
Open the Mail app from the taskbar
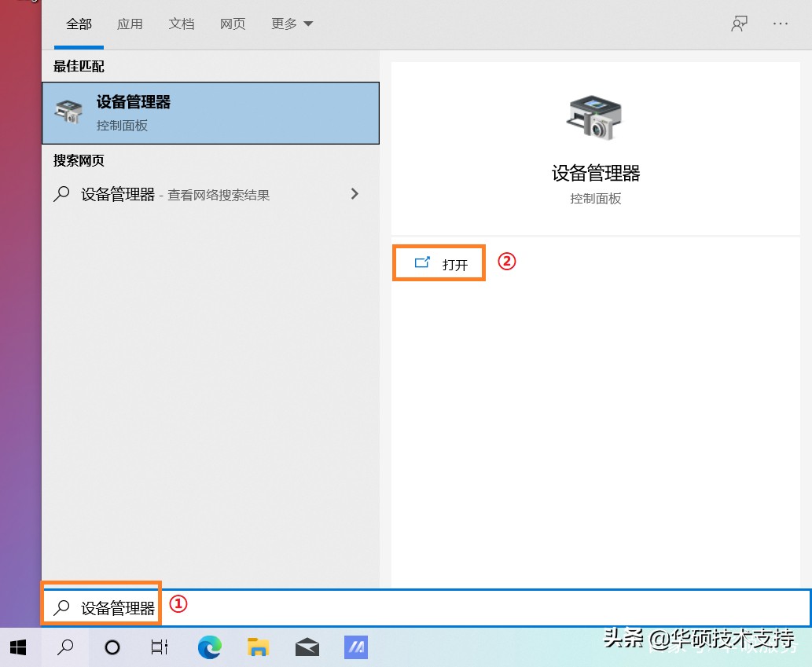pyautogui.click(x=307, y=647)
